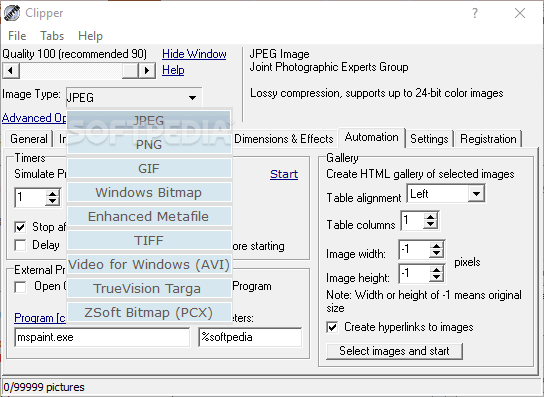Screen dimensions: 544x397
Task: Move the Quality slider thumb
Action: coord(130,71)
